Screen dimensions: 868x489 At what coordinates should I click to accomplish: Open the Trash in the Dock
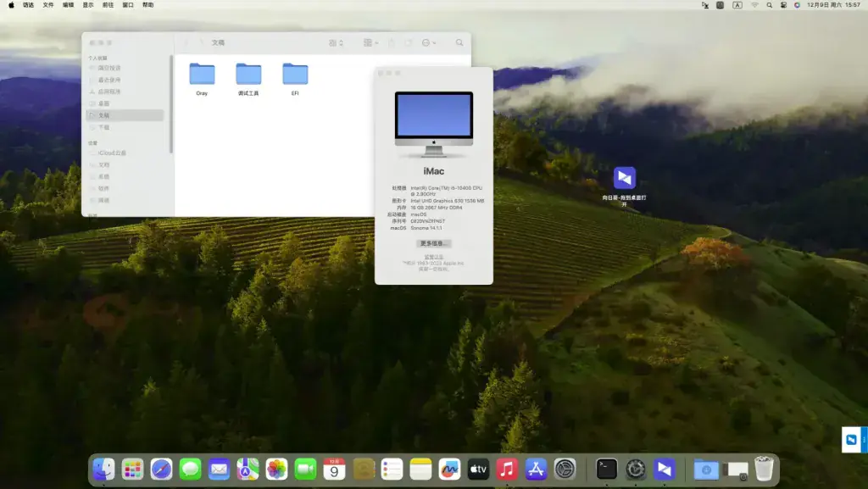pos(764,470)
